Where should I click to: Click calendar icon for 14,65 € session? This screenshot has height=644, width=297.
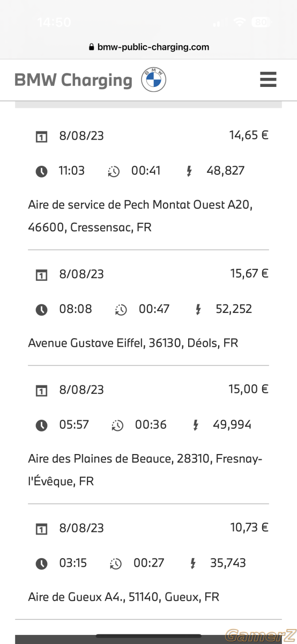[x=41, y=136]
